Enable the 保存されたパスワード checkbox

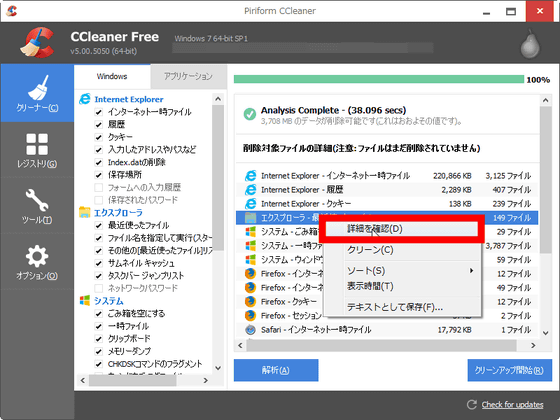pyautogui.click(x=99, y=200)
